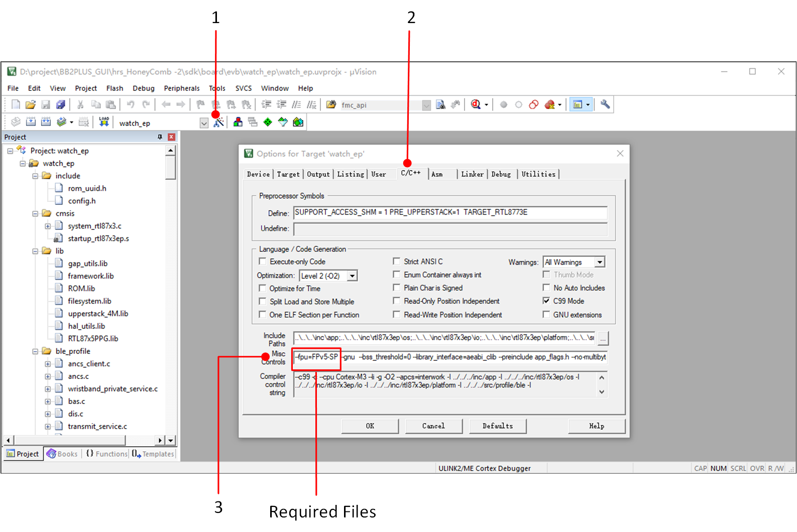Click the Rebuild all target files icon

(46, 122)
